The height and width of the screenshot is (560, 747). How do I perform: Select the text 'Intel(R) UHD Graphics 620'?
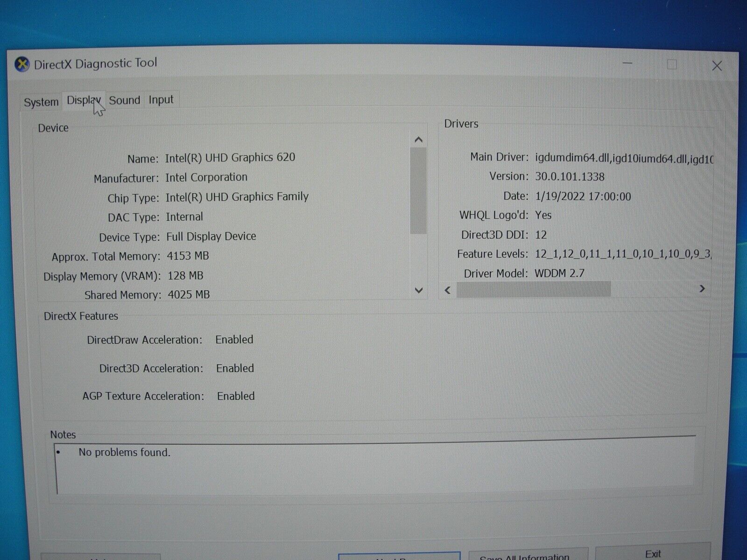230,157
